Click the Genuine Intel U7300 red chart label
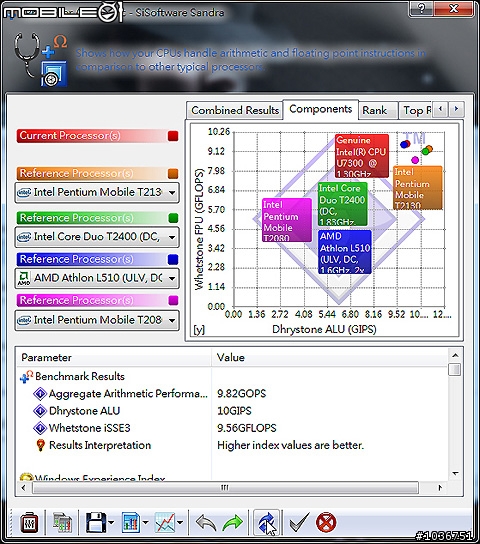This screenshot has width=480, height=544. pyautogui.click(x=362, y=156)
